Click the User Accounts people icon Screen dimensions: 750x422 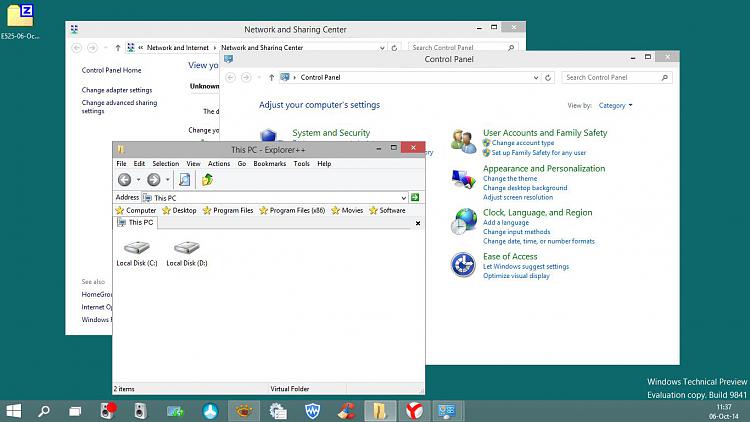pos(463,142)
